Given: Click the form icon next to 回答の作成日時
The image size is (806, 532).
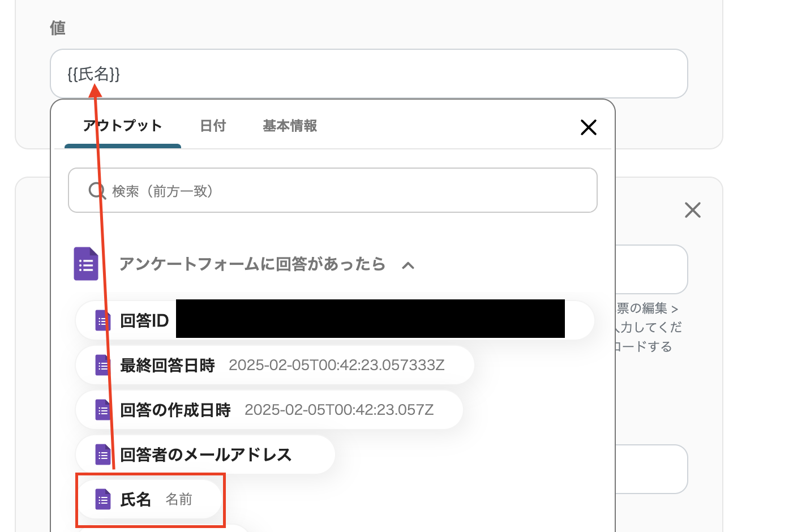Looking at the screenshot, I should coord(102,410).
